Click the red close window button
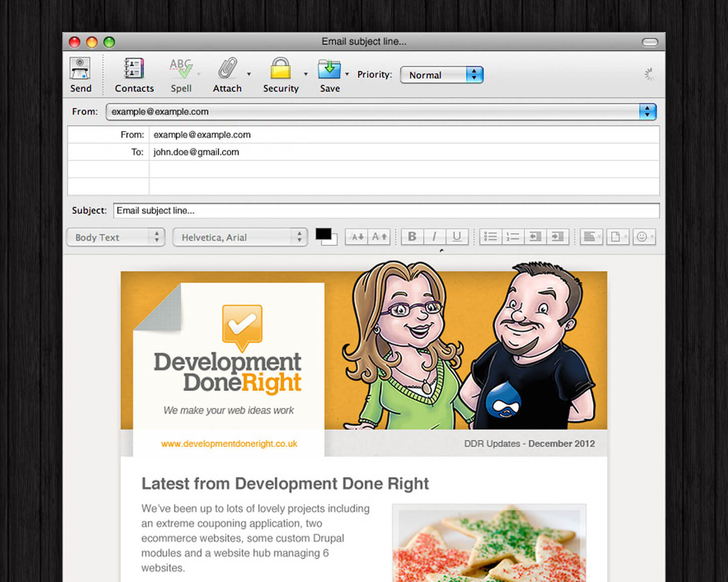The height and width of the screenshot is (582, 728). [74, 42]
